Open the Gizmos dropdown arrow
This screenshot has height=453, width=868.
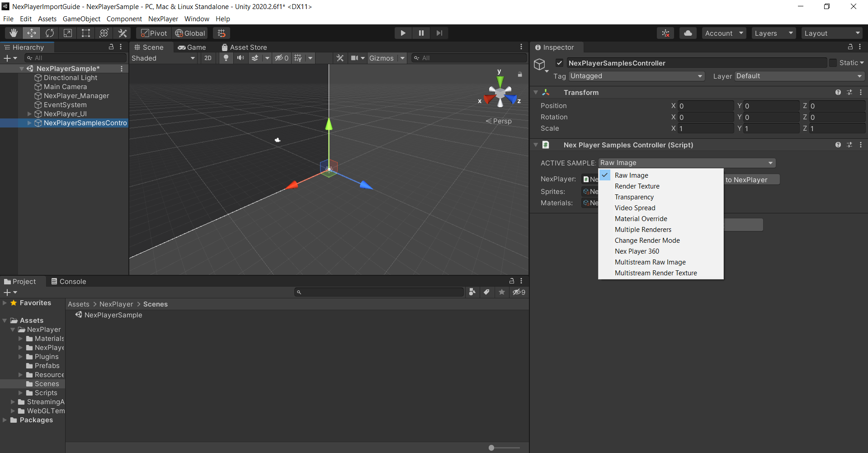[402, 58]
